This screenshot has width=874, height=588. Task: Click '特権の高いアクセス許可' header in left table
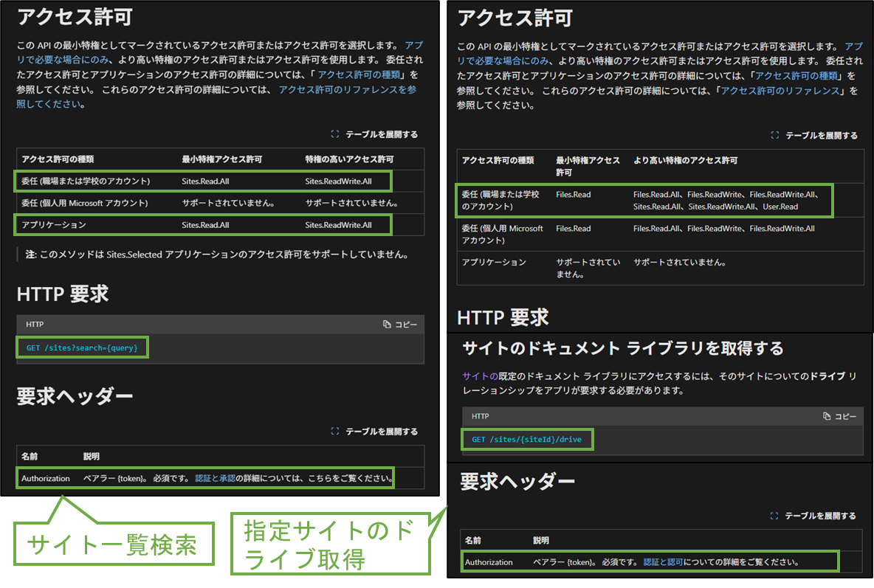coord(349,159)
